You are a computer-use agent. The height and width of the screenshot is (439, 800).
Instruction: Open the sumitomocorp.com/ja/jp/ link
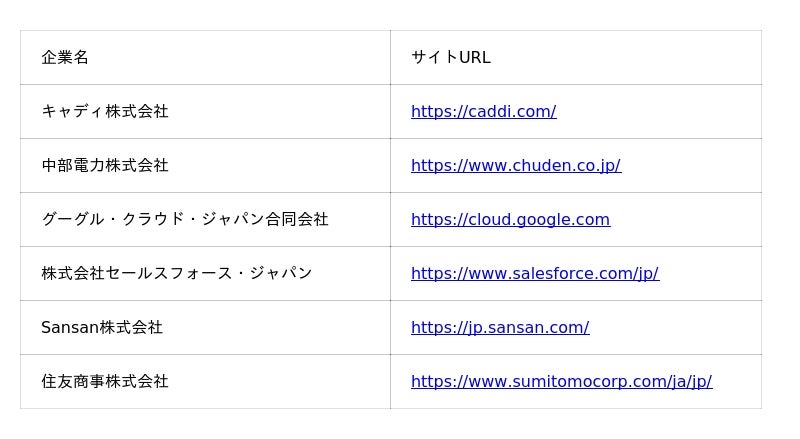(561, 382)
